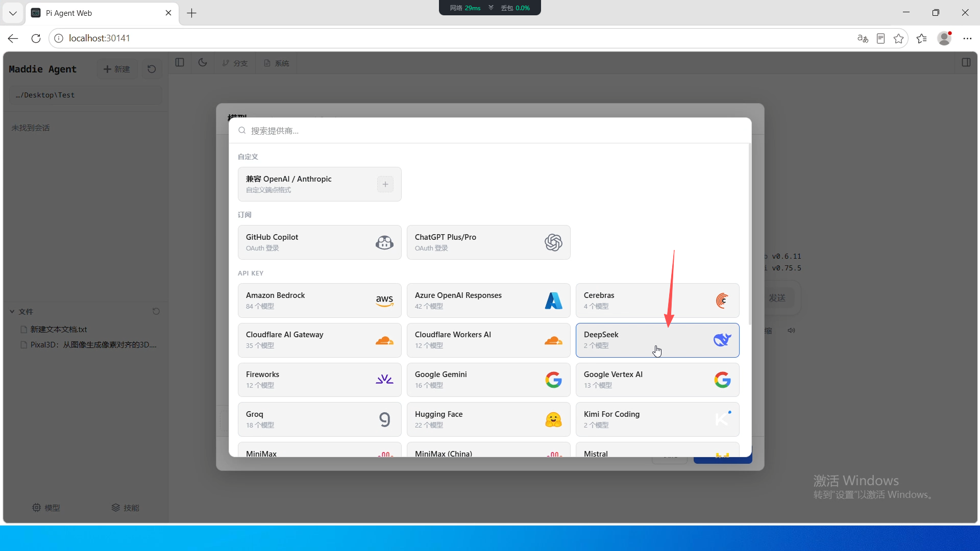
Task: Click the Google Gemini 16 models text
Action: click(429, 386)
